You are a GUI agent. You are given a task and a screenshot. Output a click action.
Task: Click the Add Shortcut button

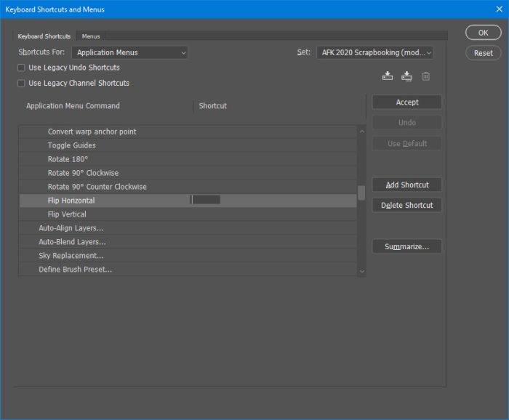tap(406, 185)
